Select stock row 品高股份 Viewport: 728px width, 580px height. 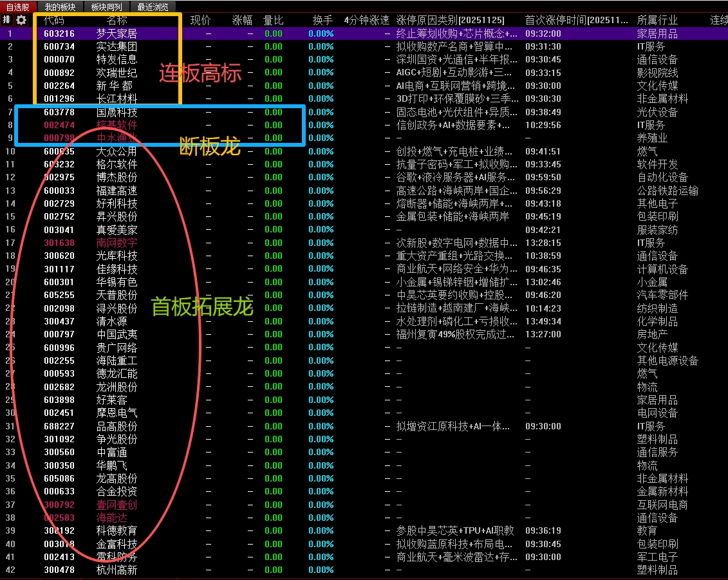[x=364, y=426]
